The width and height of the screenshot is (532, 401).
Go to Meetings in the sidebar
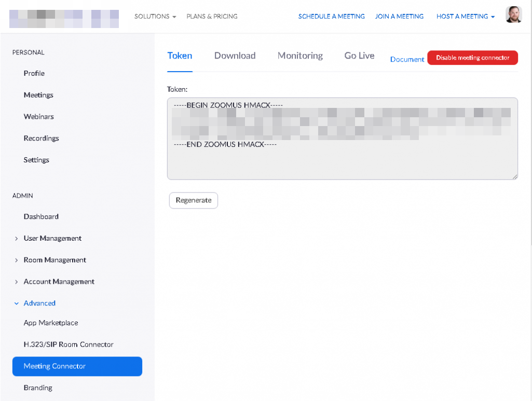(38, 95)
